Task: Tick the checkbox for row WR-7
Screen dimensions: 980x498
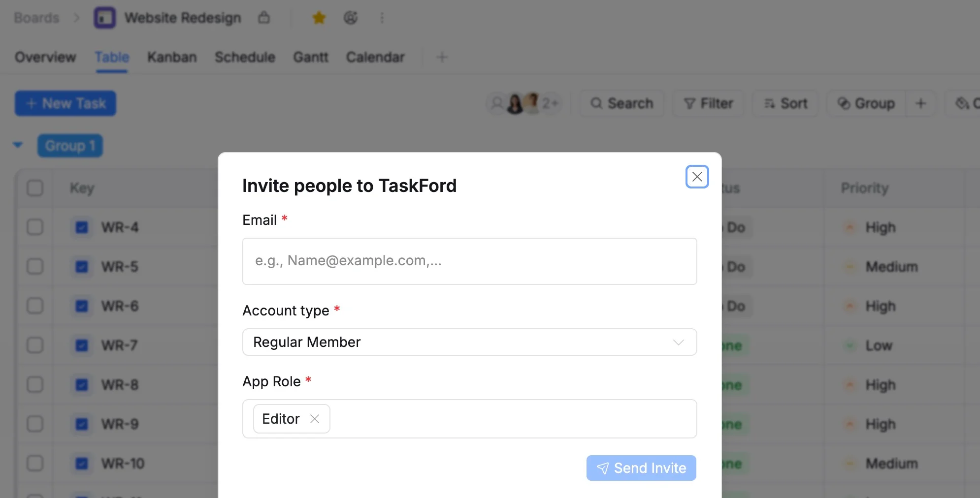Action: pos(35,345)
